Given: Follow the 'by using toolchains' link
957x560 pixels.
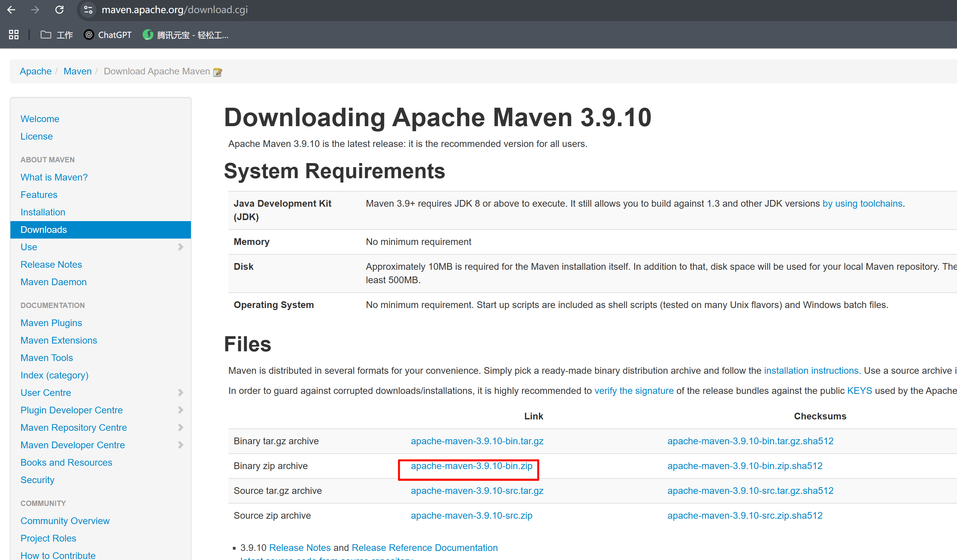Looking at the screenshot, I should (x=862, y=203).
